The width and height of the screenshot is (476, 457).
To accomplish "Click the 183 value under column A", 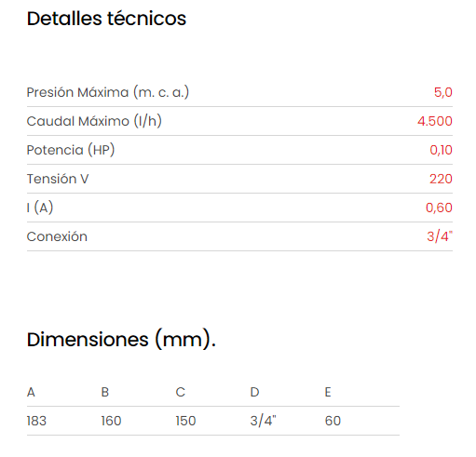I will tap(36, 421).
